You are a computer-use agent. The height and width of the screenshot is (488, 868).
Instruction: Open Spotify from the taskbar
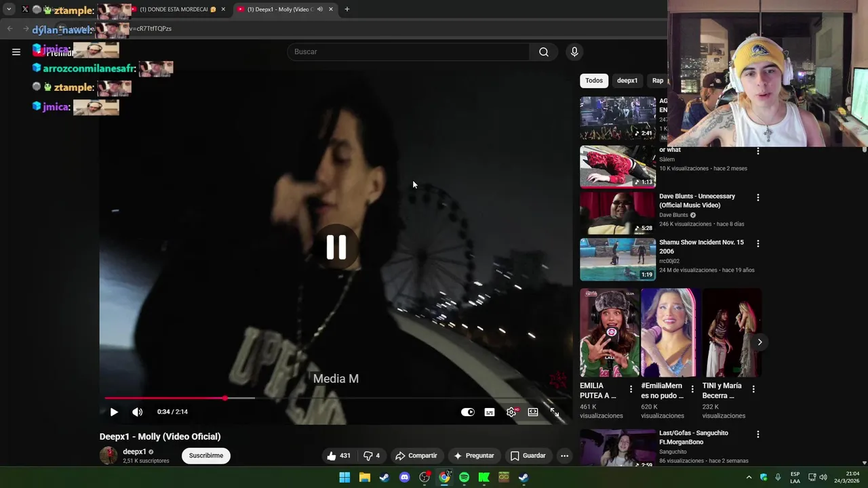pyautogui.click(x=464, y=477)
